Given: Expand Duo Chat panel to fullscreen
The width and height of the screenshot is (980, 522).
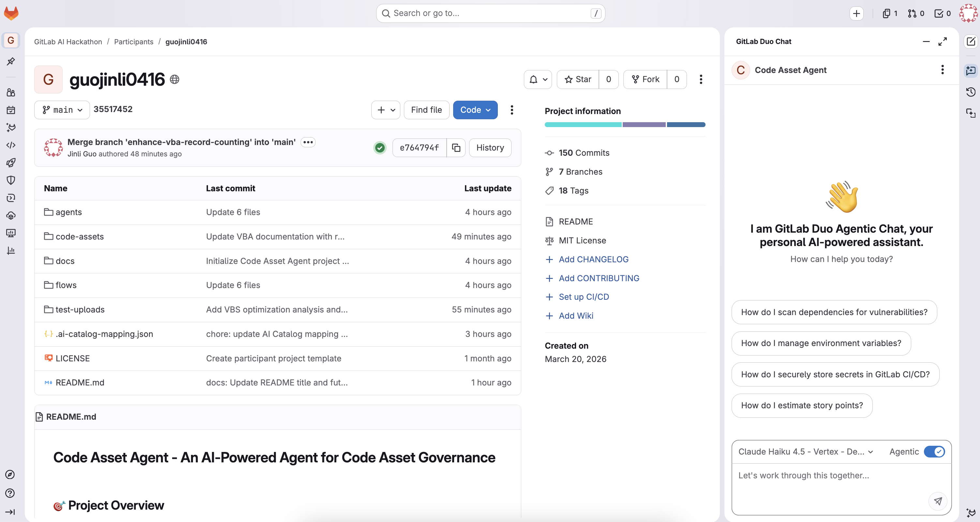Looking at the screenshot, I should pos(942,41).
